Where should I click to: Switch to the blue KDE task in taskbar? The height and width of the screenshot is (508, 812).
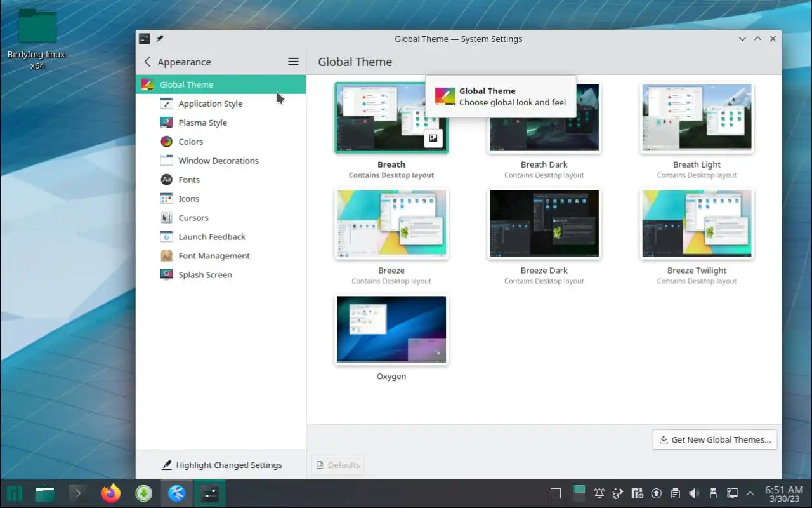177,493
